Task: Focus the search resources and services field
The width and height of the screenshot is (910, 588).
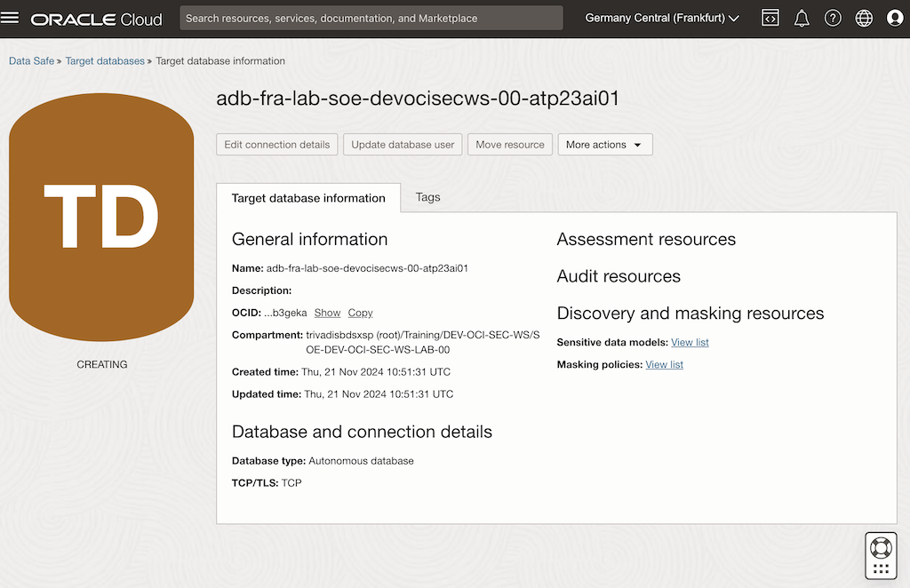Action: (x=371, y=18)
